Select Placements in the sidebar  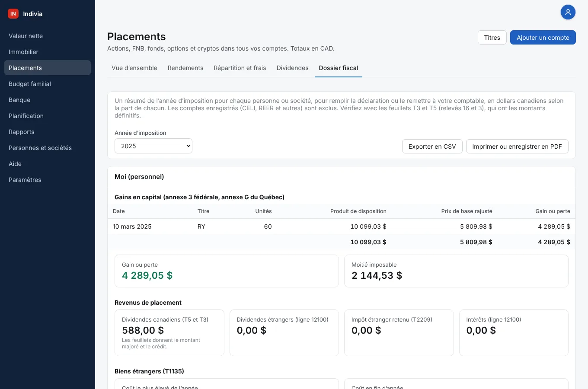pyautogui.click(x=48, y=68)
